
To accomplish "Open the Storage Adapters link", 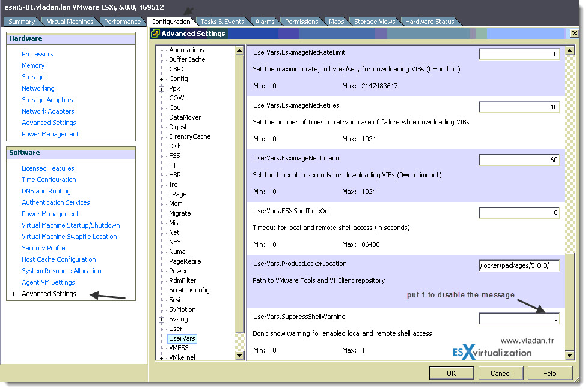I will pos(47,100).
